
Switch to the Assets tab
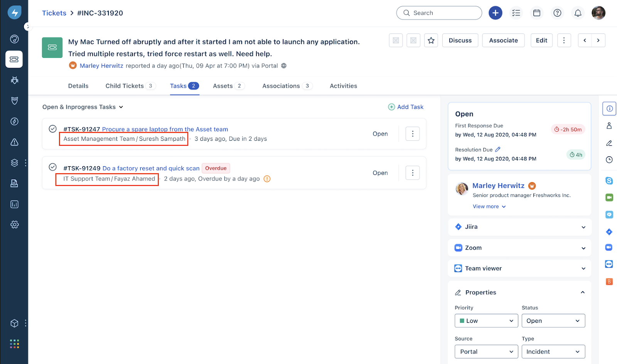point(228,86)
